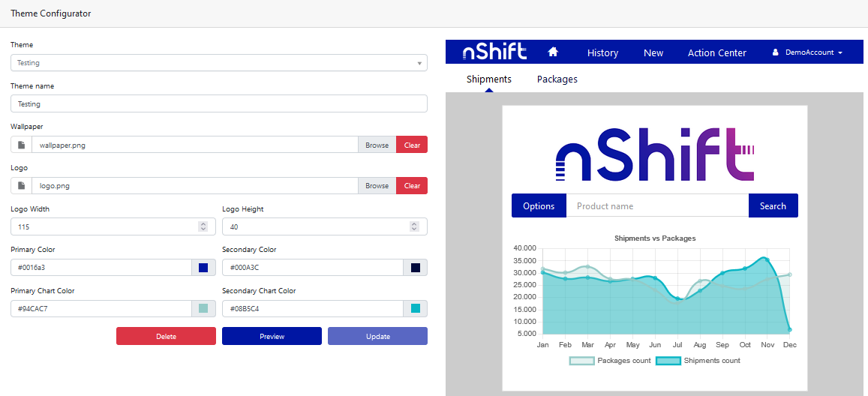This screenshot has width=868, height=396.
Task: Click the logo file icon
Action: tap(22, 186)
